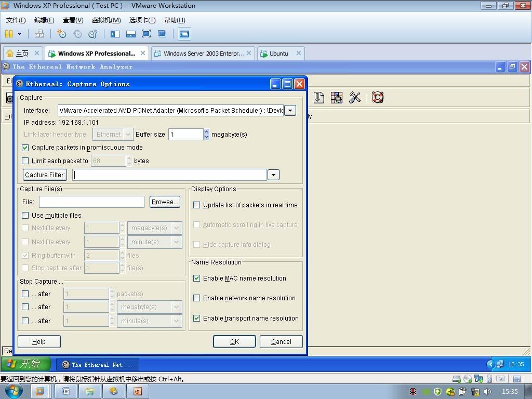Switch to Windows Server 2003 Enterprise tab
The height and width of the screenshot is (399, 532).
tap(204, 54)
